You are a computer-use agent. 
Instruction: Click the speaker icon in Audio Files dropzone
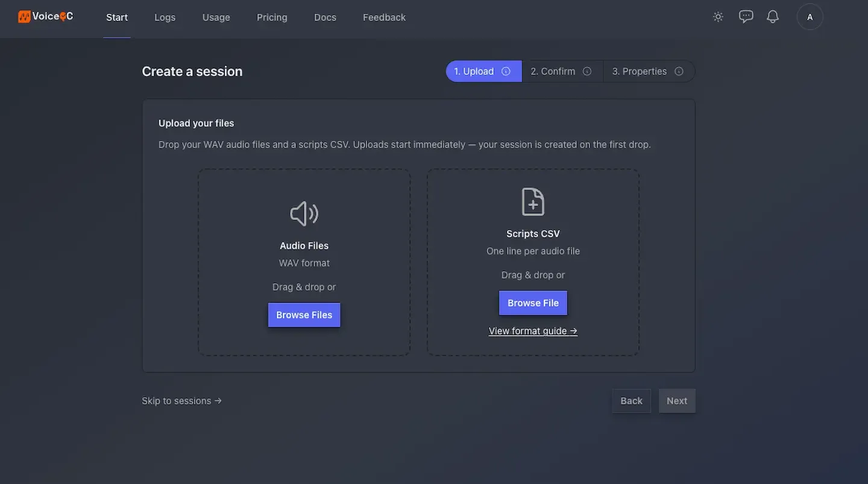[x=304, y=213]
